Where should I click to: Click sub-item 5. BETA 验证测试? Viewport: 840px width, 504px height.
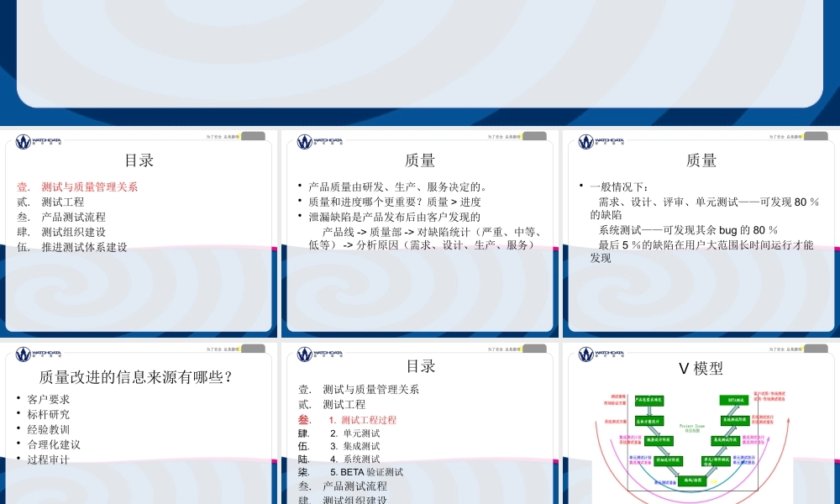coord(367,472)
